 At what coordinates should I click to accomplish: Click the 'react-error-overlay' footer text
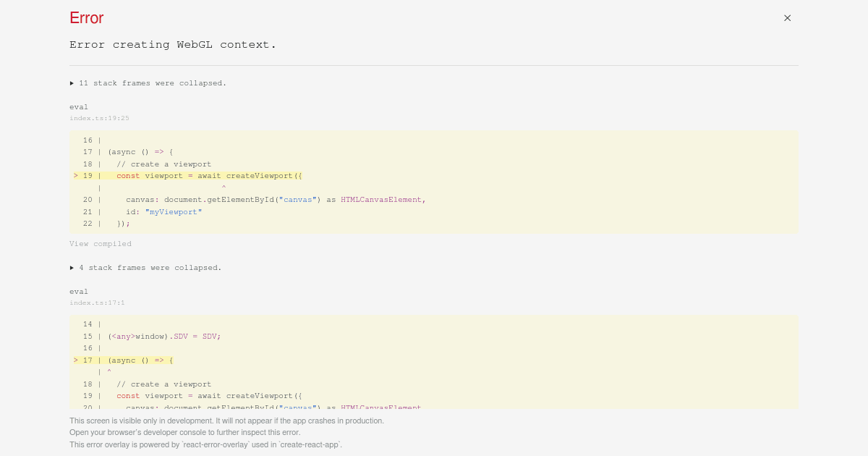(x=205, y=444)
